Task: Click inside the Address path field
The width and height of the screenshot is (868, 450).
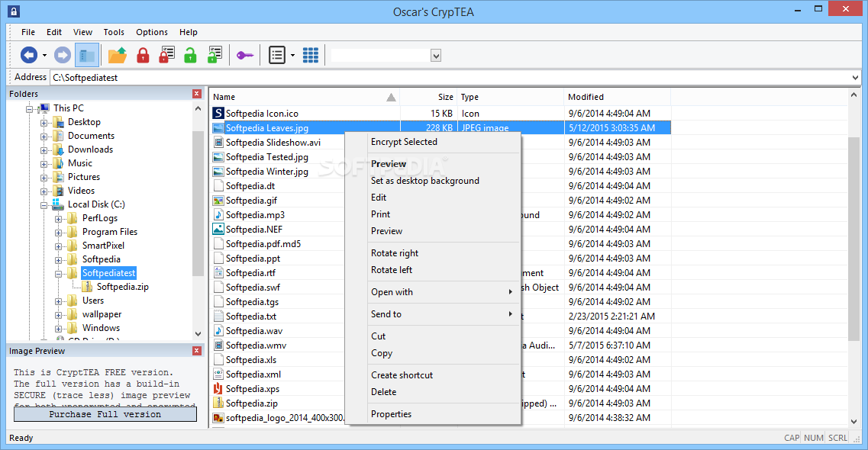Action: [450, 78]
